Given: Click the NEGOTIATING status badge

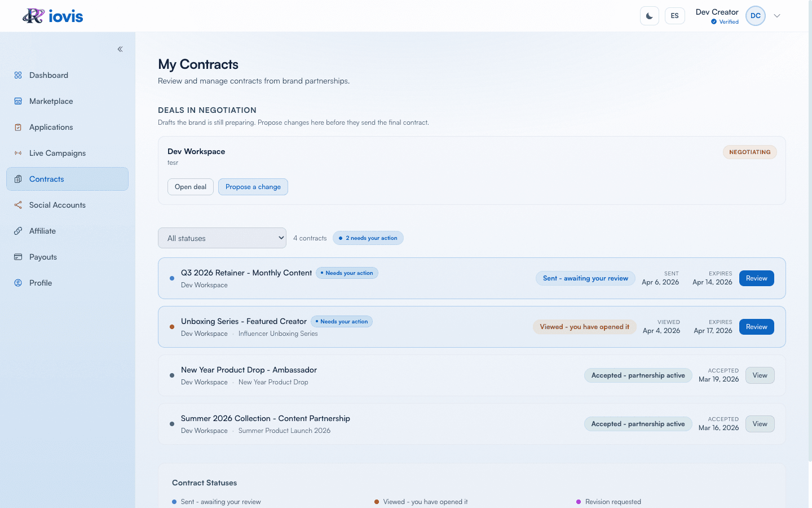Looking at the screenshot, I should point(750,152).
